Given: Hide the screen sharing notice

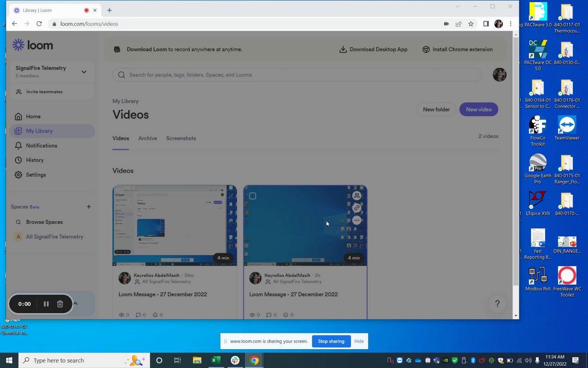Looking at the screenshot, I should tap(359, 341).
